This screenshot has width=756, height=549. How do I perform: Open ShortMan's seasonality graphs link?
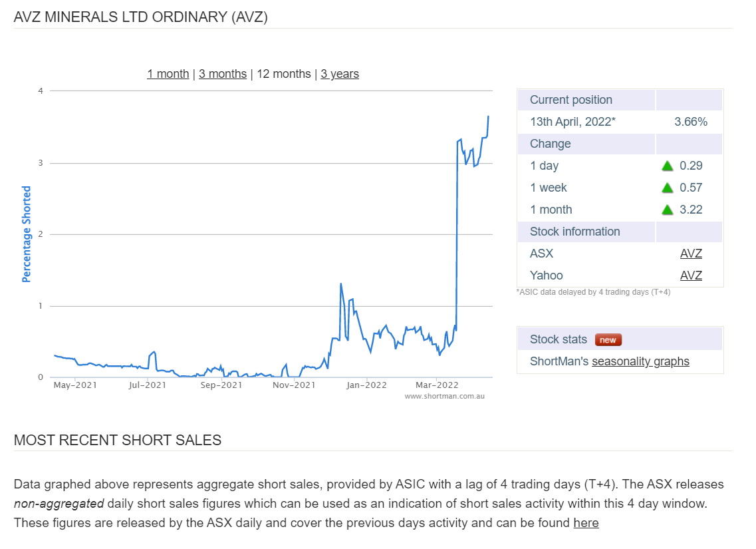pos(640,361)
